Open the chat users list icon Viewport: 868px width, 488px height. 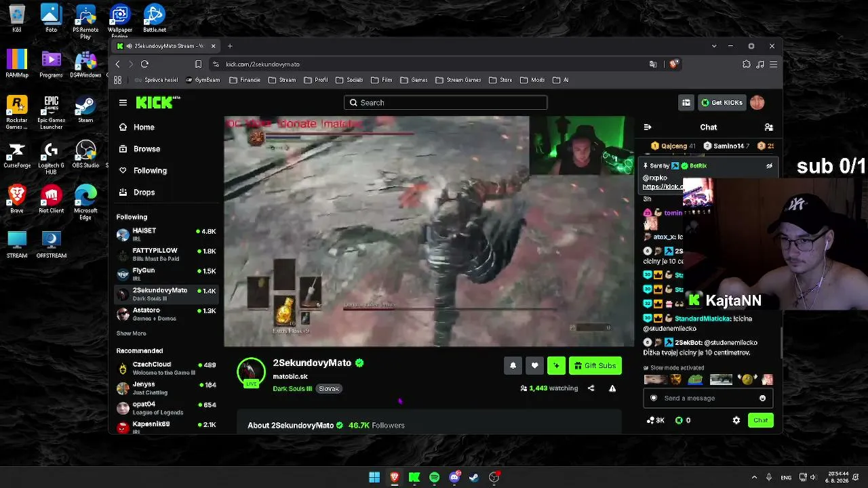[x=769, y=127]
